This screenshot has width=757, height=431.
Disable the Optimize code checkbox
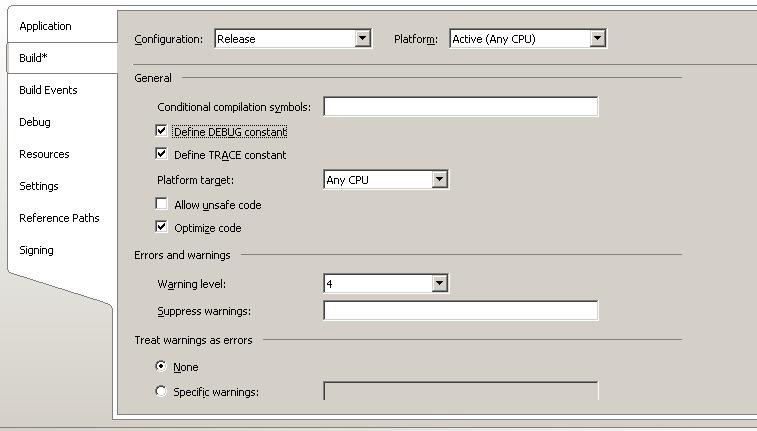161,226
